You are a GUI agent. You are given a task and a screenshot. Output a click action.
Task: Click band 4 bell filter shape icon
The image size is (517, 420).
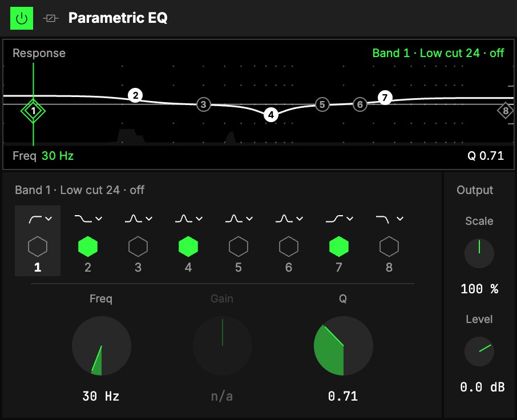coord(184,219)
